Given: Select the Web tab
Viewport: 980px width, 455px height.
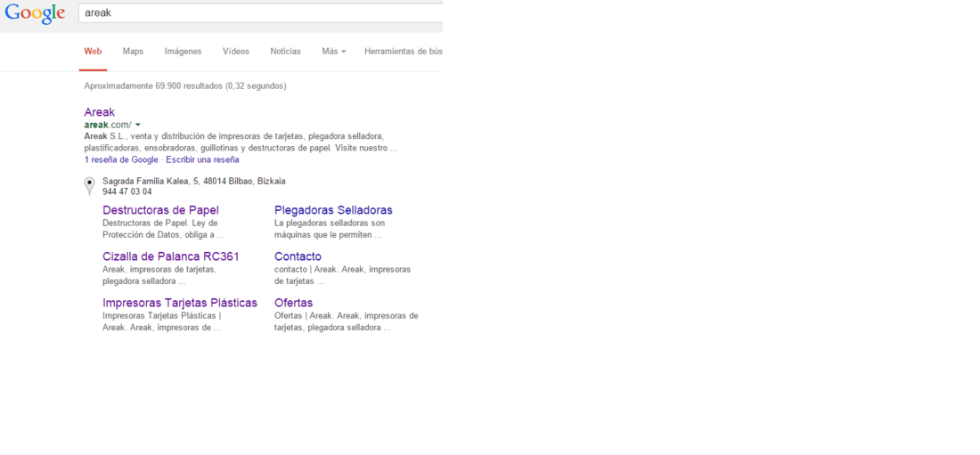Looking at the screenshot, I should tap(94, 52).
